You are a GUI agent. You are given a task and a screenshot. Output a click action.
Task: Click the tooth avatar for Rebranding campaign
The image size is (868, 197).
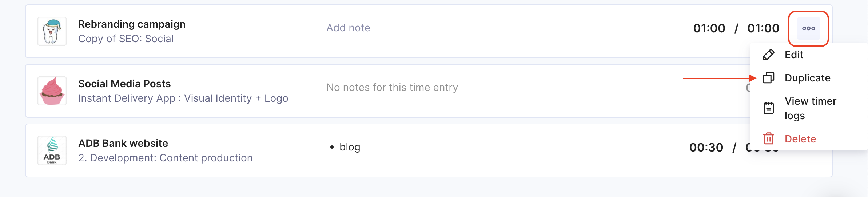tap(52, 31)
